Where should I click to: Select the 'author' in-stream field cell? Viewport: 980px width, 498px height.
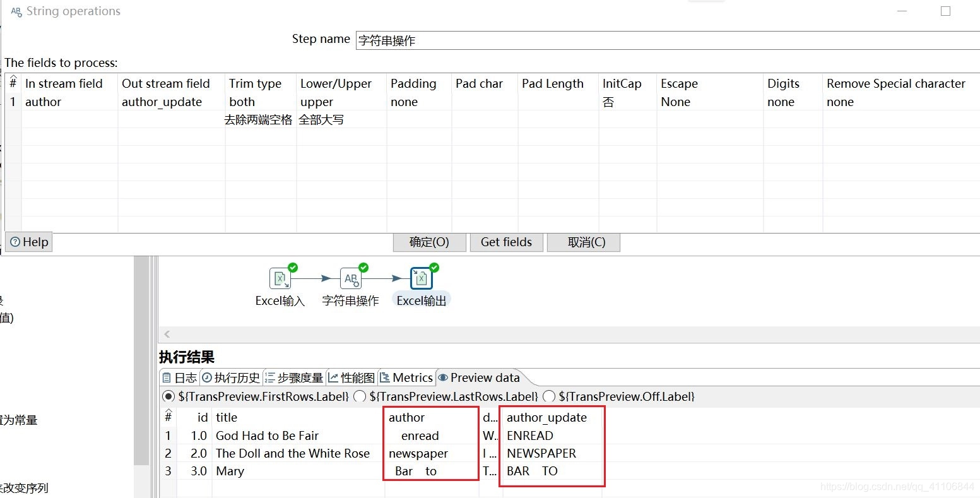click(69, 102)
